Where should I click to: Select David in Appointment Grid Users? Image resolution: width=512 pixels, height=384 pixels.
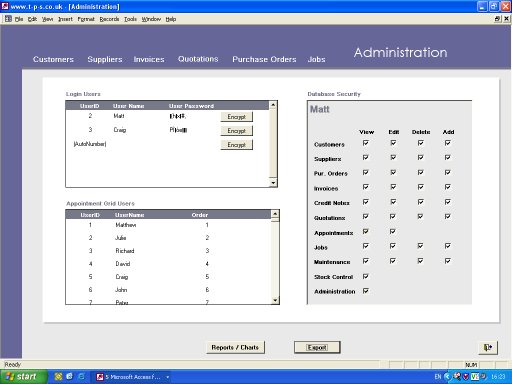point(123,264)
